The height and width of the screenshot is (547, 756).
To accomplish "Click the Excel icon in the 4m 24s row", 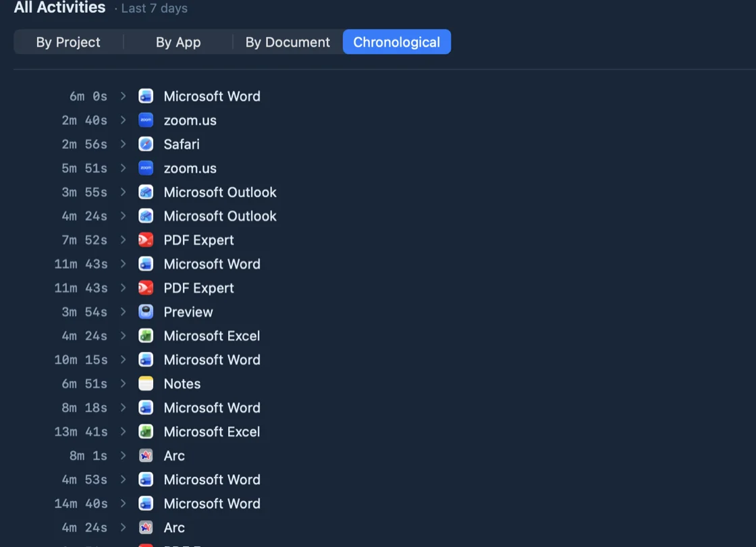I will [146, 336].
